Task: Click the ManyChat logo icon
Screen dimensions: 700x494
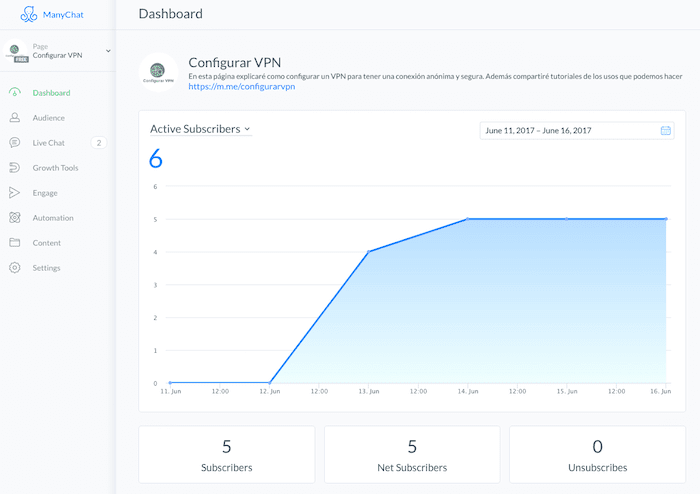Action: point(29,14)
